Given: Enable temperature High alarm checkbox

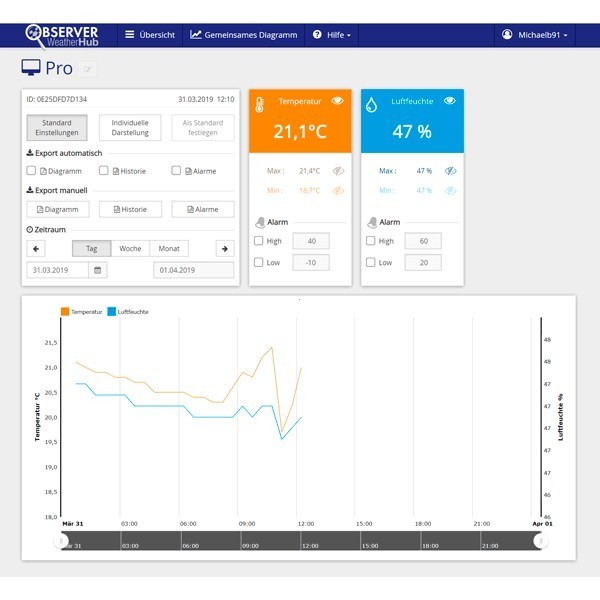Looking at the screenshot, I should pyautogui.click(x=259, y=241).
